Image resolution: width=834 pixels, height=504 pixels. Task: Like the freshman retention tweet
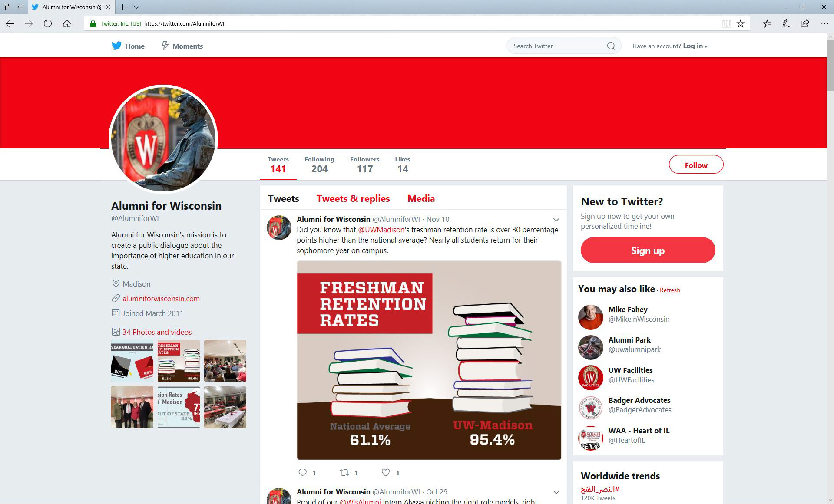point(385,472)
